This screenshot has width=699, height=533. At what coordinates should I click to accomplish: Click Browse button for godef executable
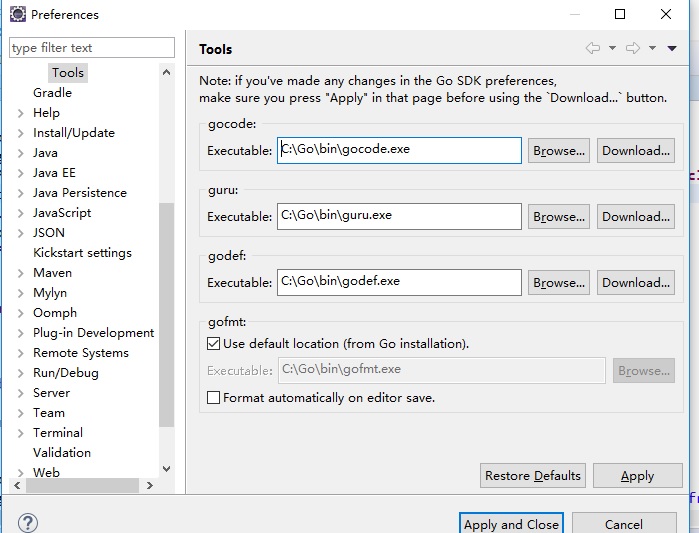(x=559, y=283)
